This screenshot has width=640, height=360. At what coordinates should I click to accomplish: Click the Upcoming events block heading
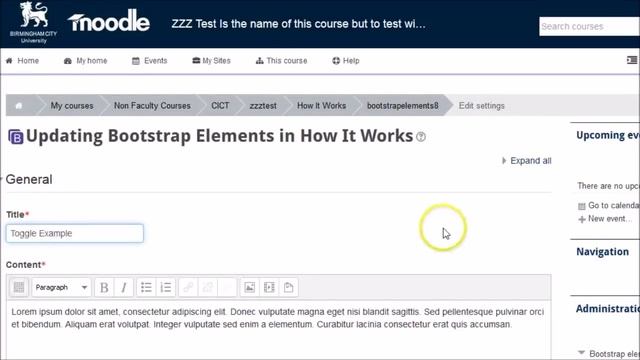608,135
